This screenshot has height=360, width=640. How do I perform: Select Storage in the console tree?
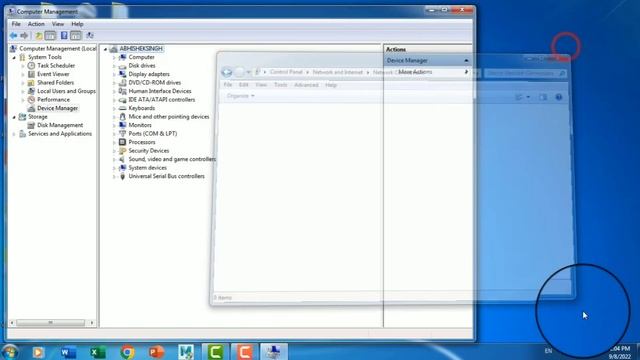click(x=38, y=117)
